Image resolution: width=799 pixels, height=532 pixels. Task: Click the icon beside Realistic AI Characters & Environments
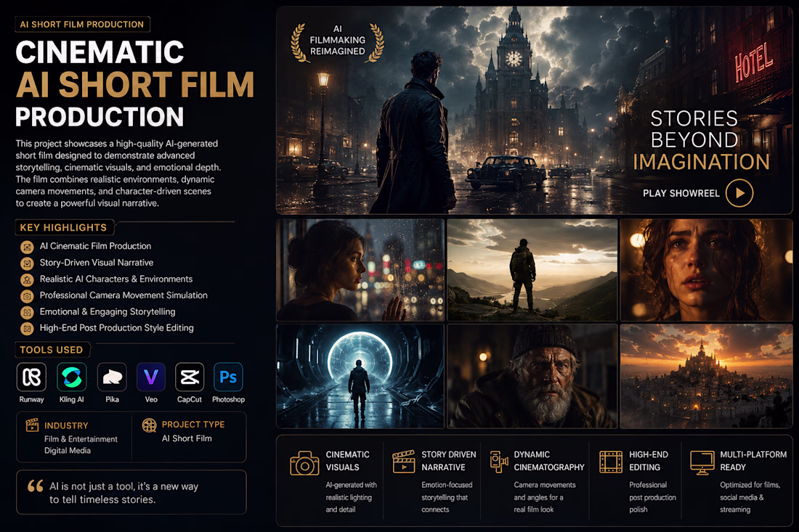[27, 279]
